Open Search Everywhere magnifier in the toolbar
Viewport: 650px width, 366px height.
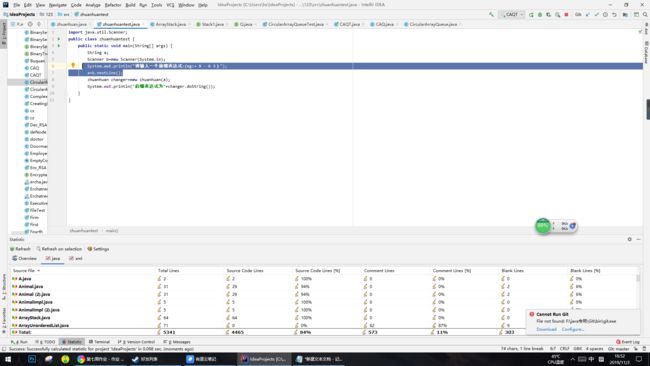[645, 15]
